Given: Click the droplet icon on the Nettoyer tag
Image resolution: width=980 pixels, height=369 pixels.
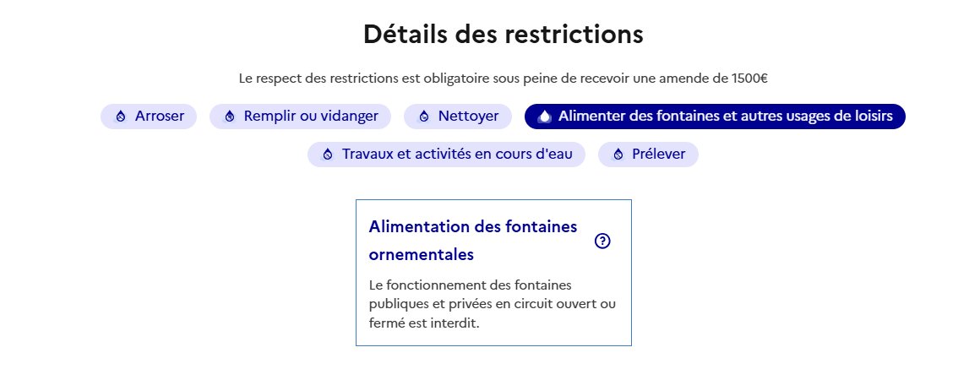Looking at the screenshot, I should tap(424, 117).
